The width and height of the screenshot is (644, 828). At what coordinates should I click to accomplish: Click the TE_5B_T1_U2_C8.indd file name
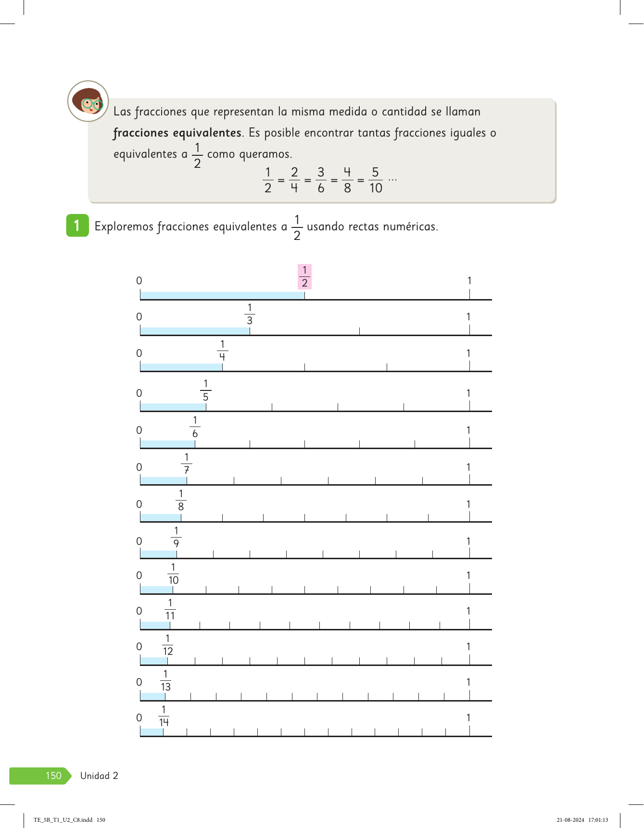point(69,820)
